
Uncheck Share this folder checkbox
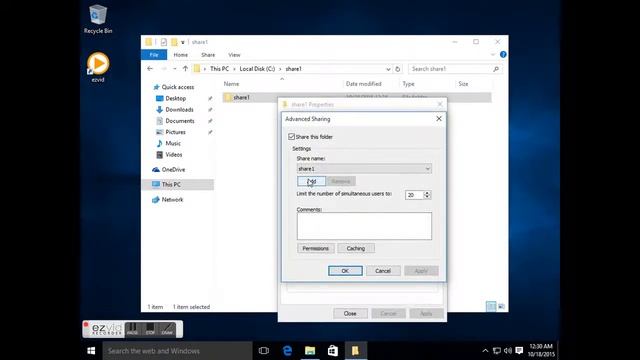coord(291,137)
